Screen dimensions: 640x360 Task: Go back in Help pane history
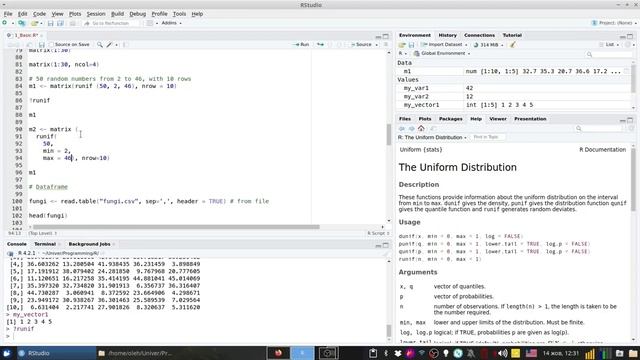[x=402, y=129]
